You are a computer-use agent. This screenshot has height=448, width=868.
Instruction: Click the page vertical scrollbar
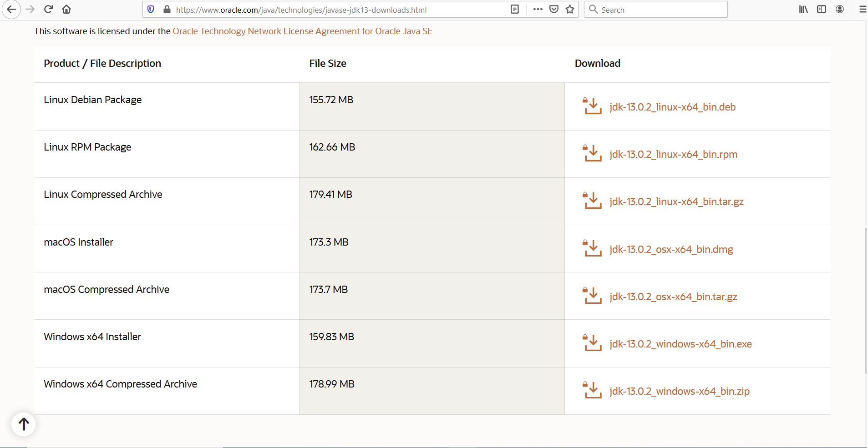[x=865, y=300]
